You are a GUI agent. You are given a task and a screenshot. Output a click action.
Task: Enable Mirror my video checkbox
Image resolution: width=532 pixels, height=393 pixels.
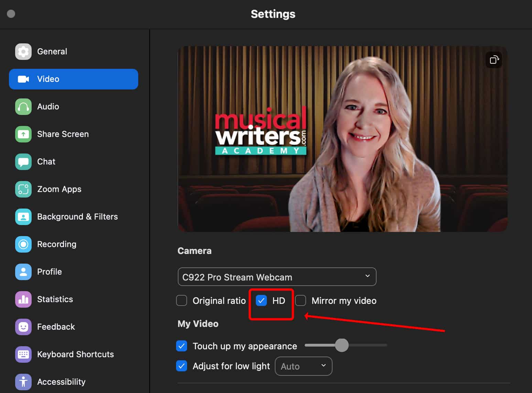point(301,300)
